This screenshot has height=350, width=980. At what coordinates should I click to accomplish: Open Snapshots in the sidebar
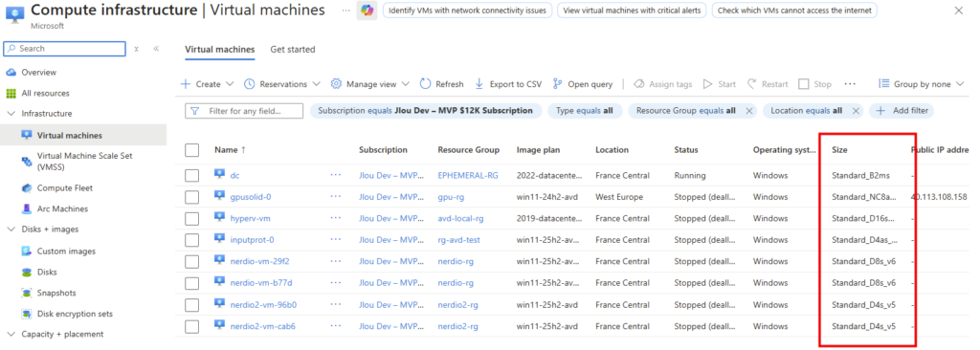coord(56,293)
